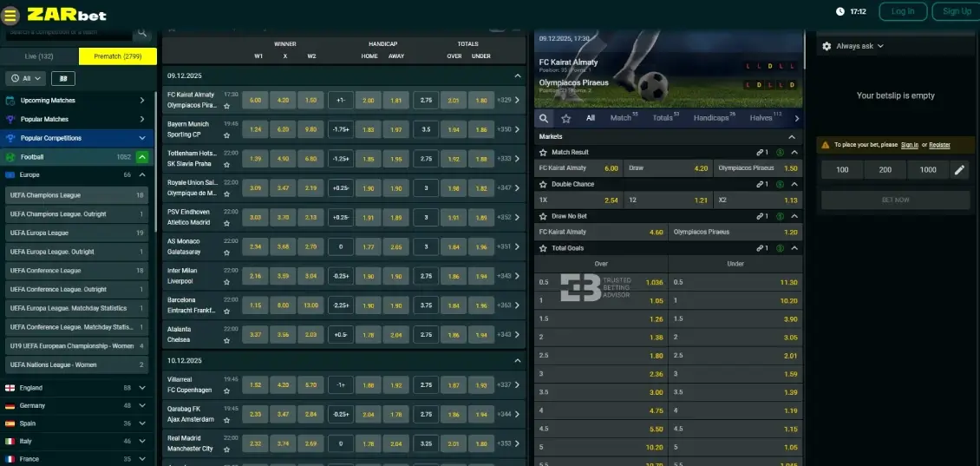
Task: Select the 1000 quick stake
Action: tap(928, 170)
